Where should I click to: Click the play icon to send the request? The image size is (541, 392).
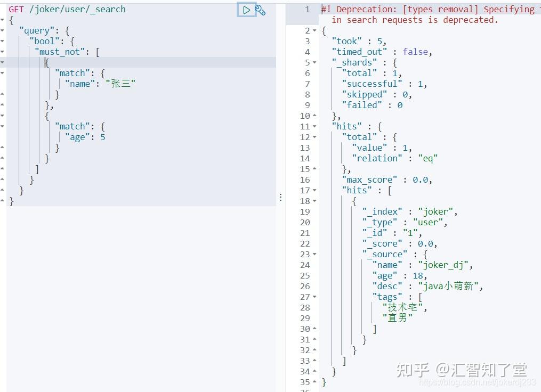click(x=247, y=10)
